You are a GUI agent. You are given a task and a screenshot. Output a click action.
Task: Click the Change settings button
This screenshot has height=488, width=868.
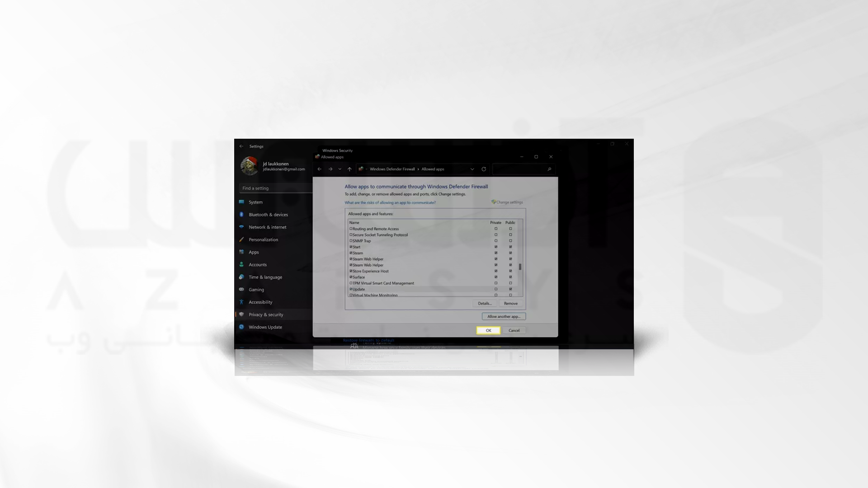[x=507, y=202]
